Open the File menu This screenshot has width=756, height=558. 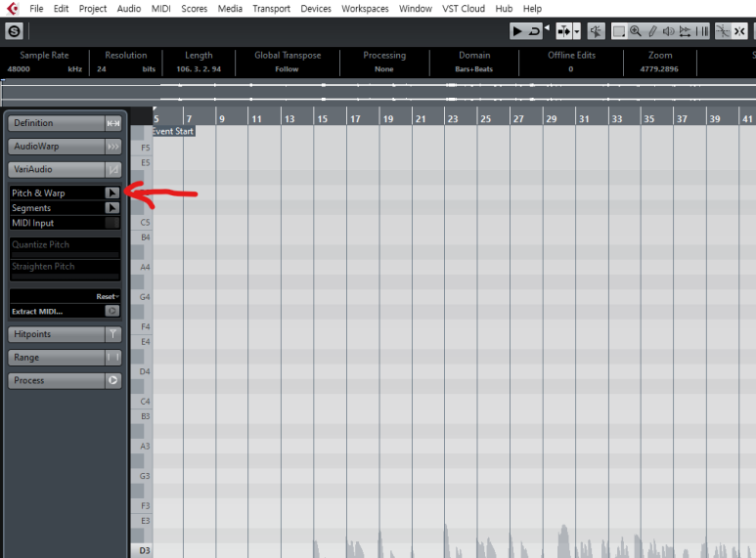click(x=36, y=9)
